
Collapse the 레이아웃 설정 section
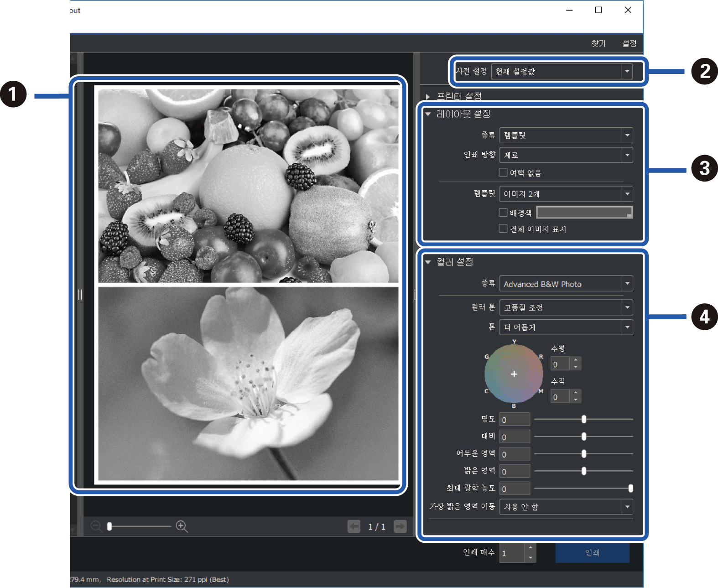(428, 114)
